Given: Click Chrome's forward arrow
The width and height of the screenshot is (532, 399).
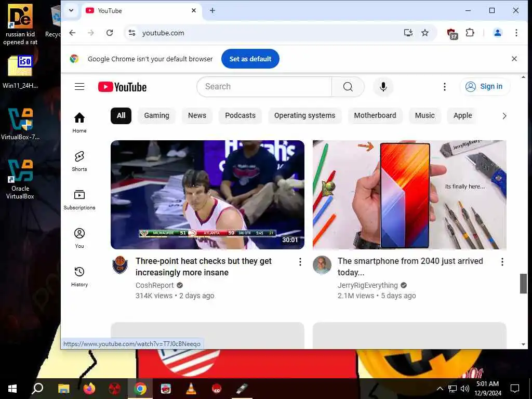Looking at the screenshot, I should click(90, 33).
